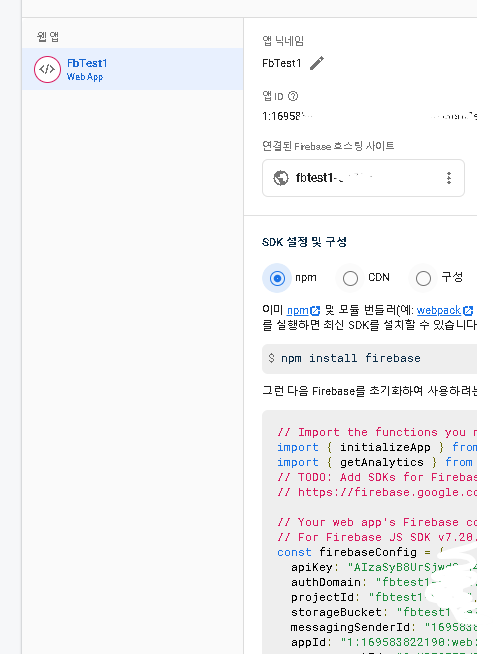Click the 'const firebaseConfig' code line
Screen dimensions: 494x654
tap(360, 552)
